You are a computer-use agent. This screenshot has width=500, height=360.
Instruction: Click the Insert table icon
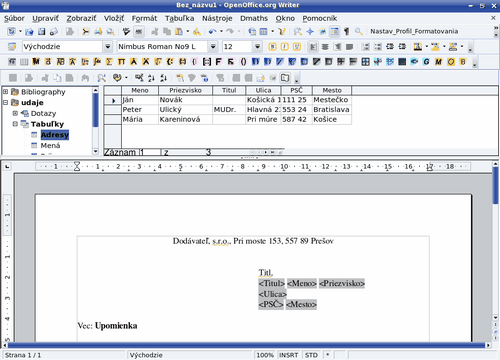263,32
